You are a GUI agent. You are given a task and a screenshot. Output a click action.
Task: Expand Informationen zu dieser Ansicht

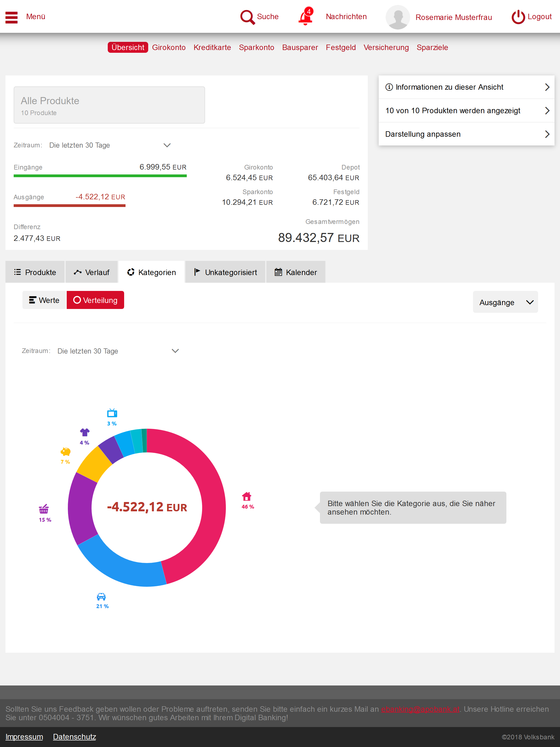click(466, 87)
